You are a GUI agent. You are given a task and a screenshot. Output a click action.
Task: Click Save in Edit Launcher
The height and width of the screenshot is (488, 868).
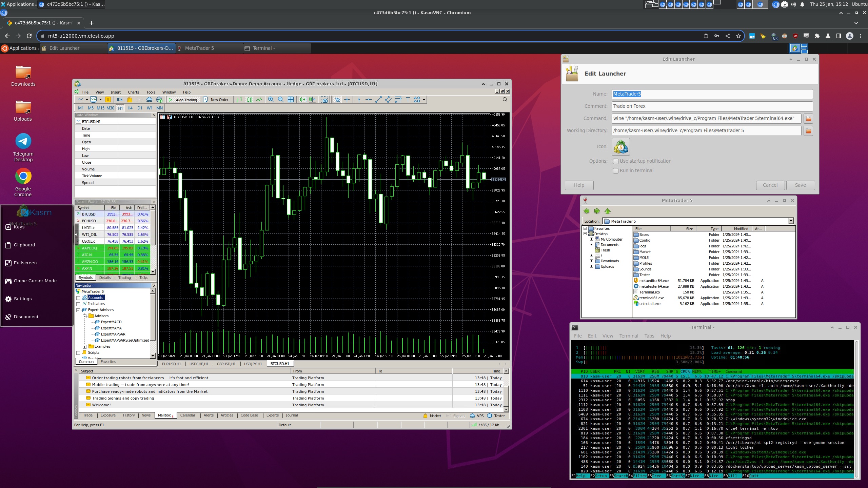coord(800,185)
